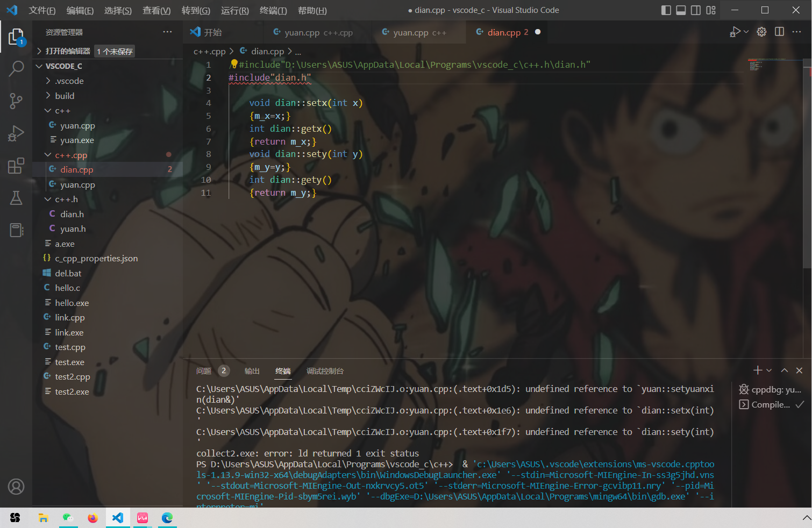Open Firefox from the Windows taskbar
Image resolution: width=812 pixels, height=528 pixels.
click(x=93, y=518)
